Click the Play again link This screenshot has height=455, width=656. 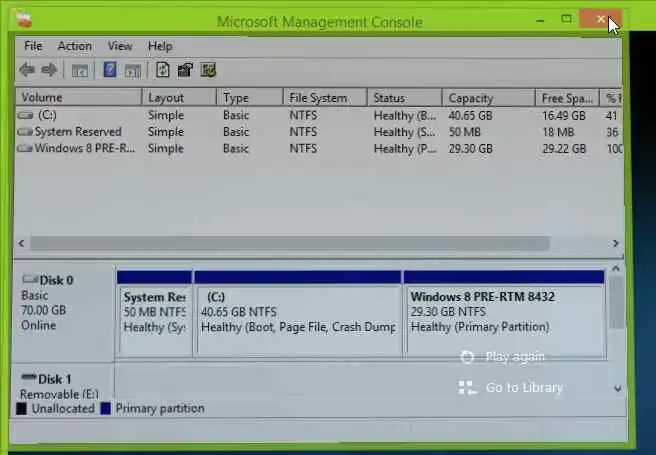coord(515,357)
